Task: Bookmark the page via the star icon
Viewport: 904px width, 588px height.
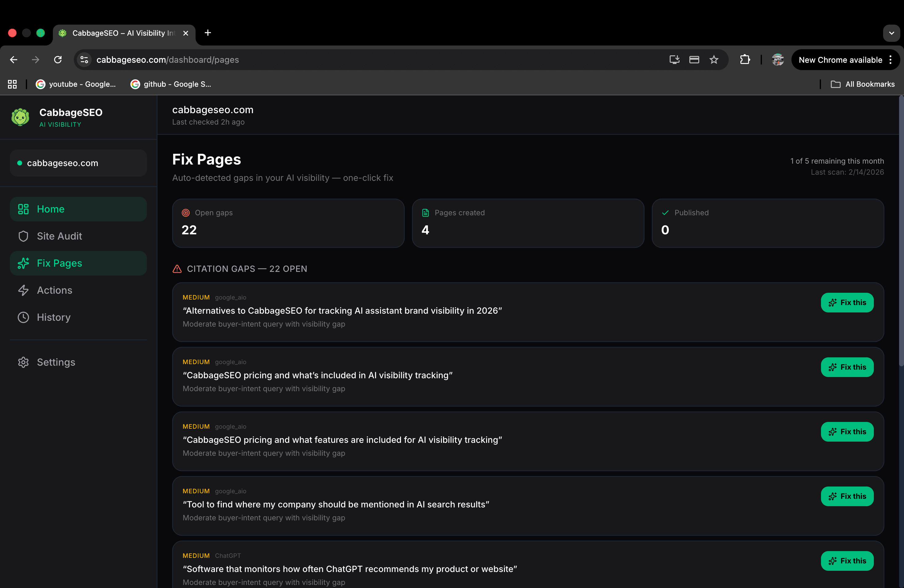Action: 714,60
